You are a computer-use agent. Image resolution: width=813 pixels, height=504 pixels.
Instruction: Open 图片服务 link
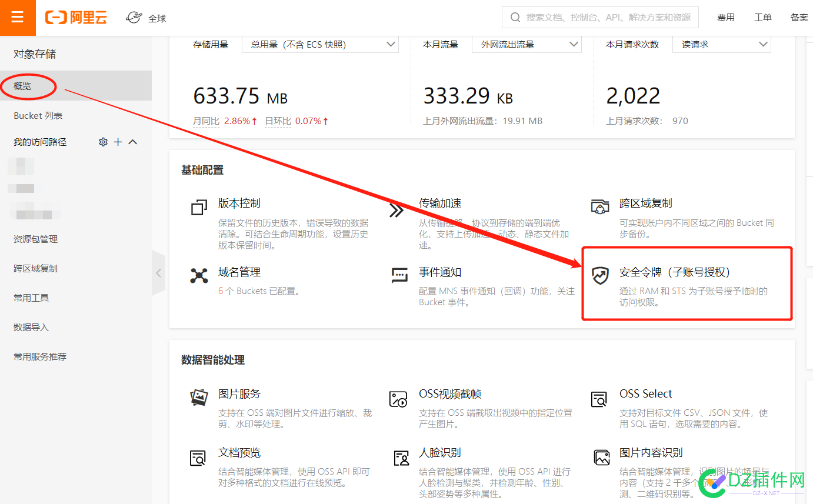coord(239,394)
